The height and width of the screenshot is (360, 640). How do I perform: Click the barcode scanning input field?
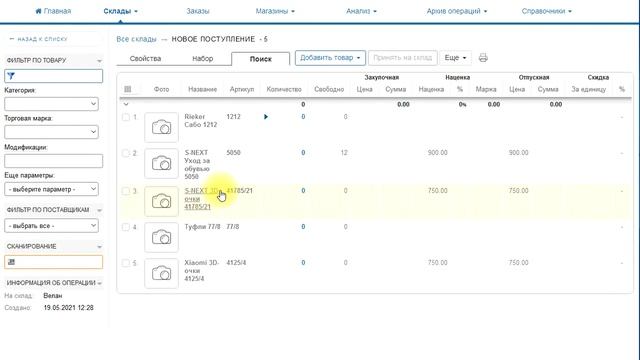coord(53,262)
